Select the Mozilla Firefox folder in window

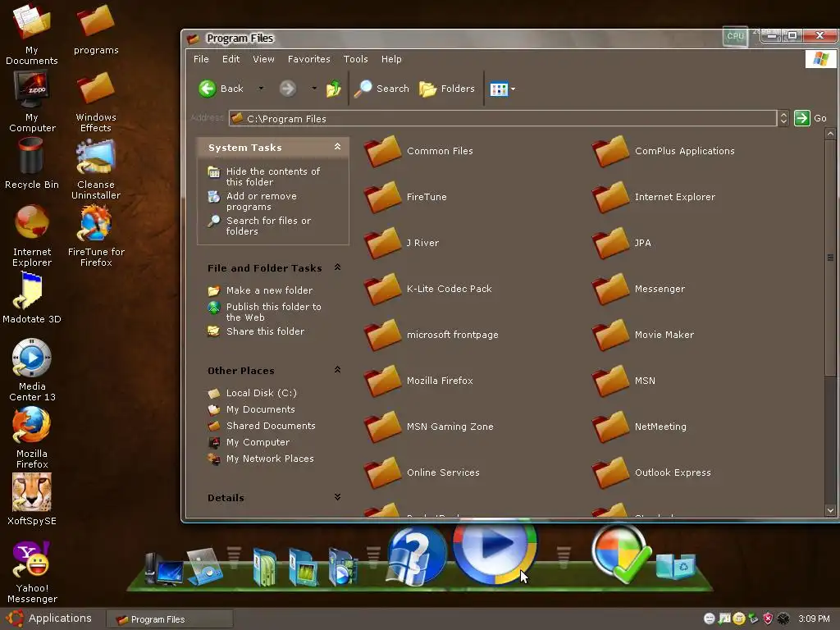(x=418, y=381)
